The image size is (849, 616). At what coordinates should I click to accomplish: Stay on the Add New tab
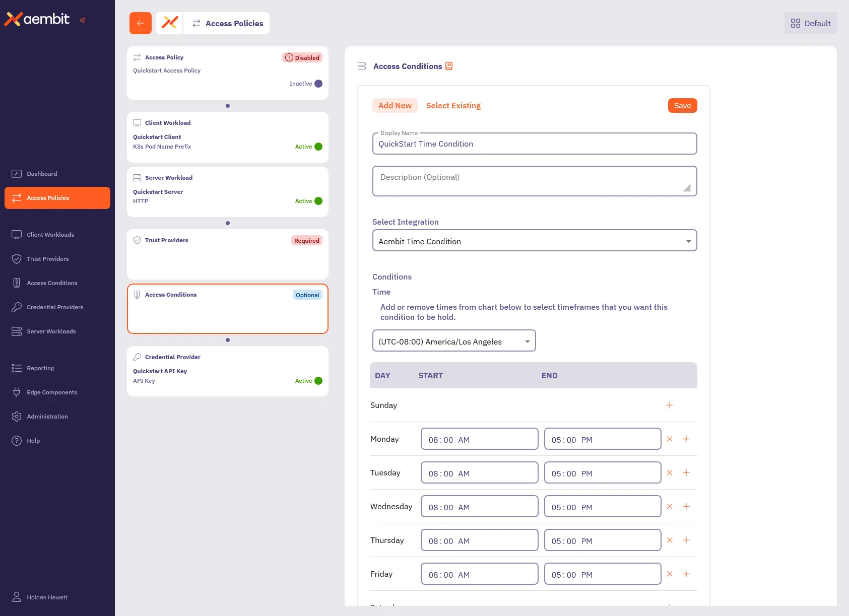[x=395, y=105]
